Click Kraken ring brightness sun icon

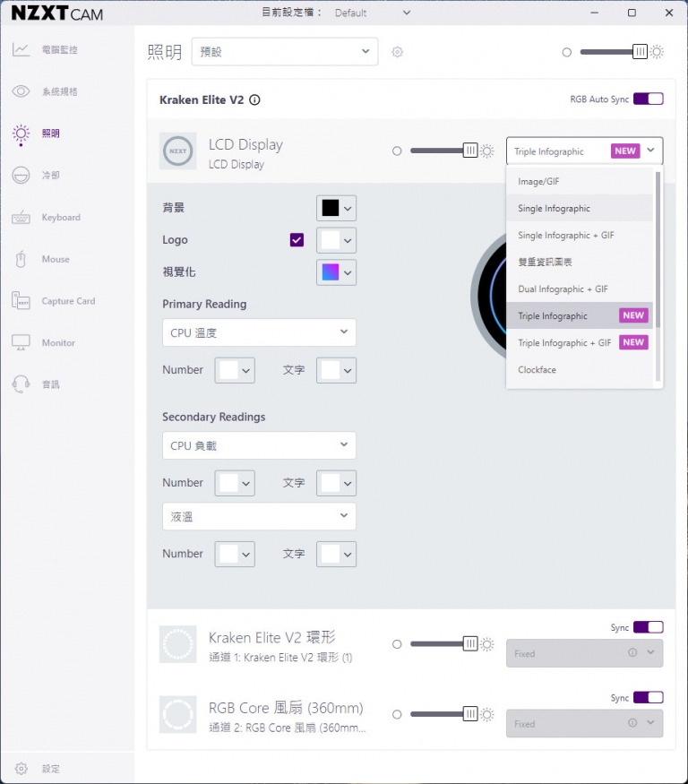pos(487,644)
